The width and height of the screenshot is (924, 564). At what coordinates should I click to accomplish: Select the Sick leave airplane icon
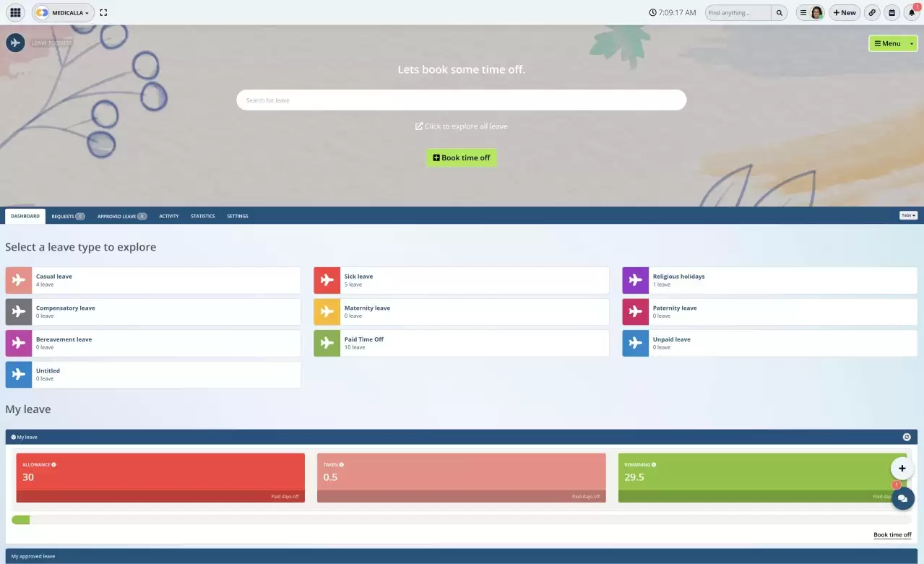pos(327,279)
